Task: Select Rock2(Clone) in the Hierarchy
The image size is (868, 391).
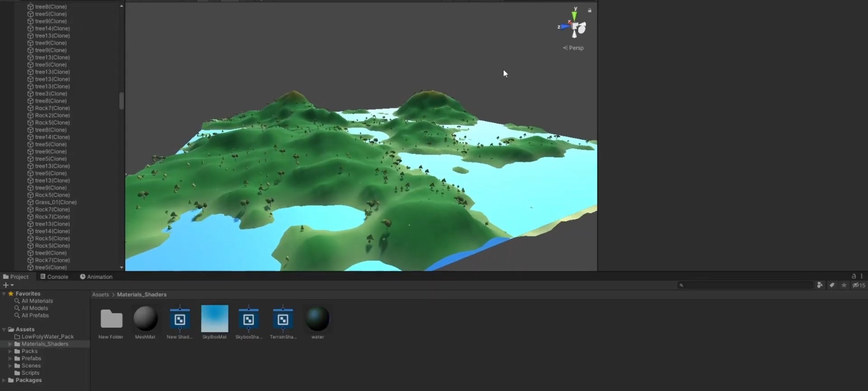Action: point(48,115)
